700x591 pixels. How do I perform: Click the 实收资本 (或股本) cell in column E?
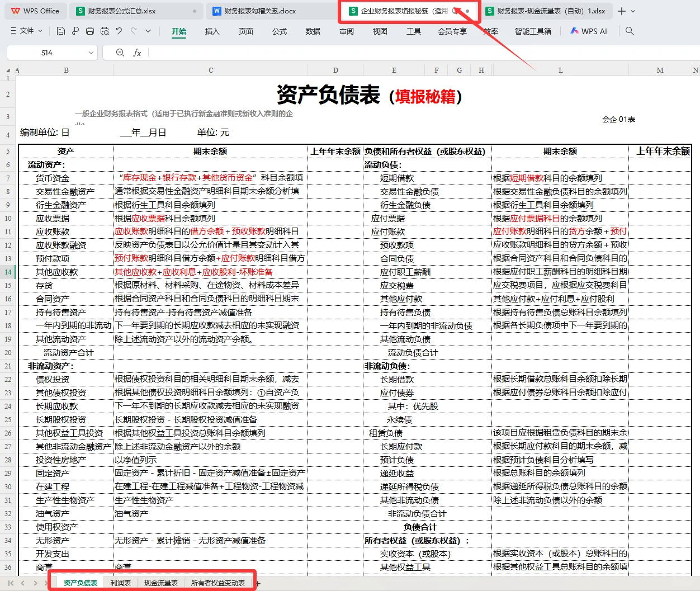click(x=427, y=554)
